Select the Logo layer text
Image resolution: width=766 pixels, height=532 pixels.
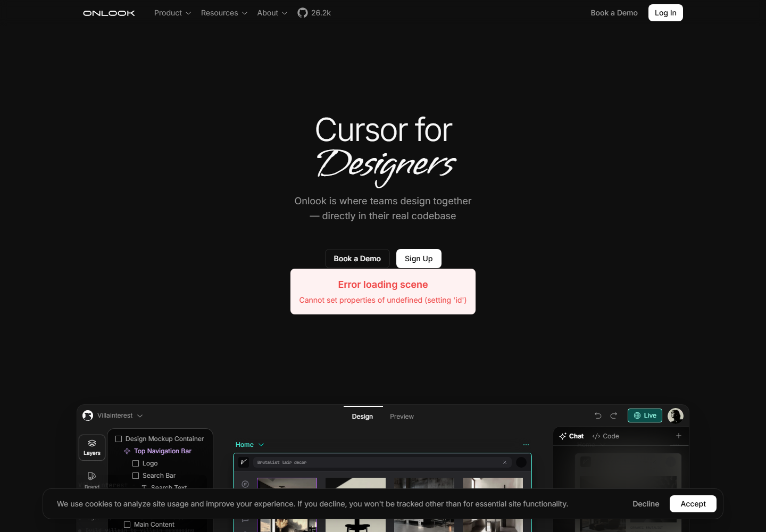coord(150,463)
